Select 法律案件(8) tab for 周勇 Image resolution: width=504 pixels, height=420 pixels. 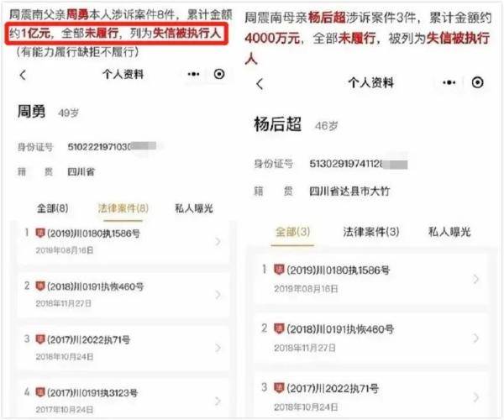123,208
